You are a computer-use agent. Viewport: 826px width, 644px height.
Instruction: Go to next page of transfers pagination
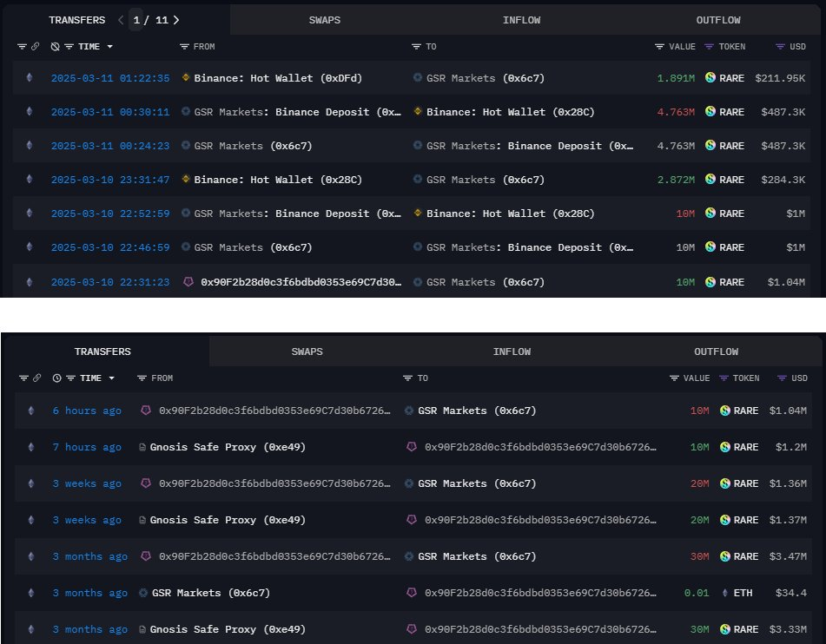click(177, 19)
